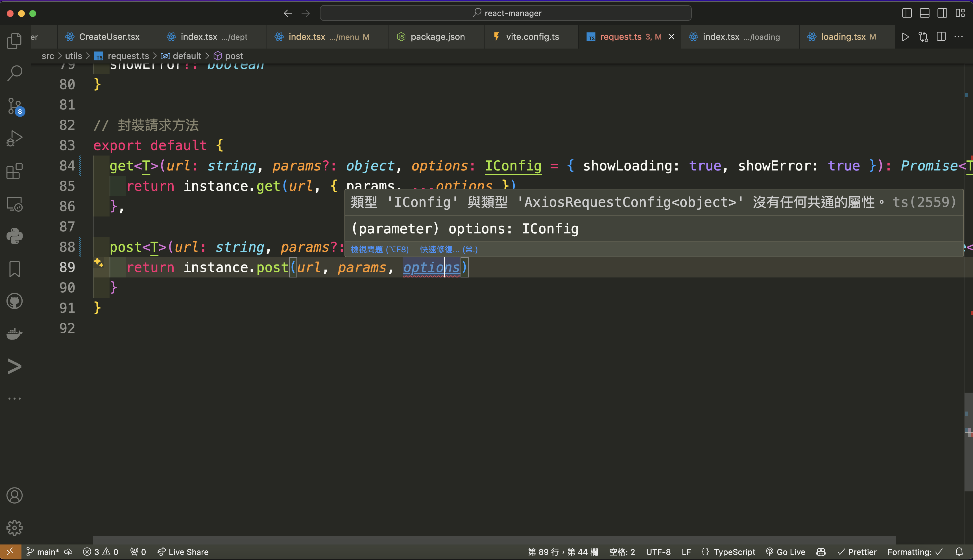Open More Actions ellipsis in editor toolbar
The image size is (973, 560).
tap(959, 37)
